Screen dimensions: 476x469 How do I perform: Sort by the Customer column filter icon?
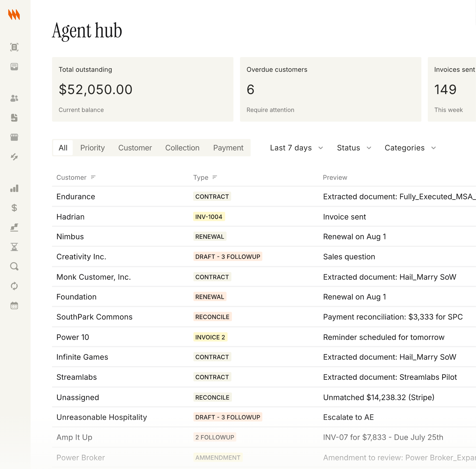(93, 177)
